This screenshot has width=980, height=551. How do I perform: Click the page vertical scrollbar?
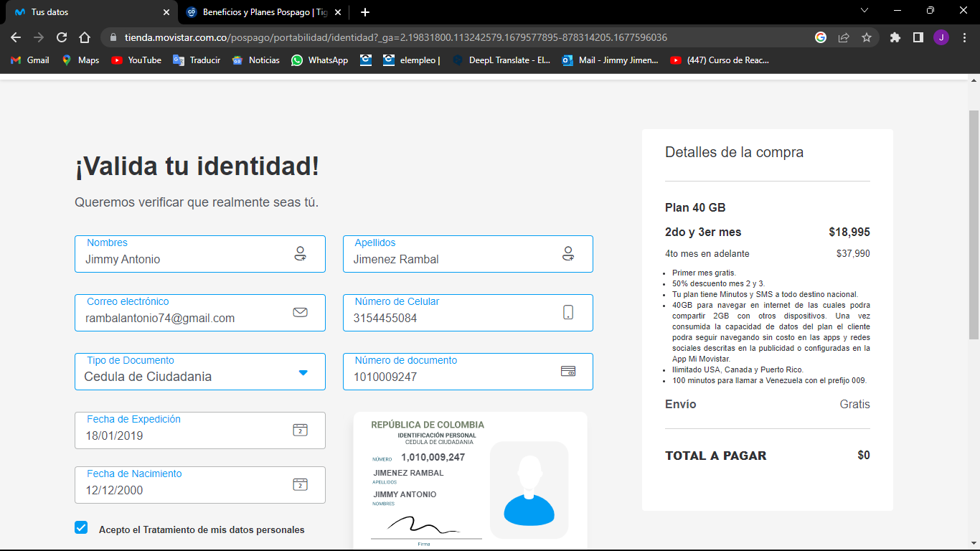pyautogui.click(x=974, y=224)
